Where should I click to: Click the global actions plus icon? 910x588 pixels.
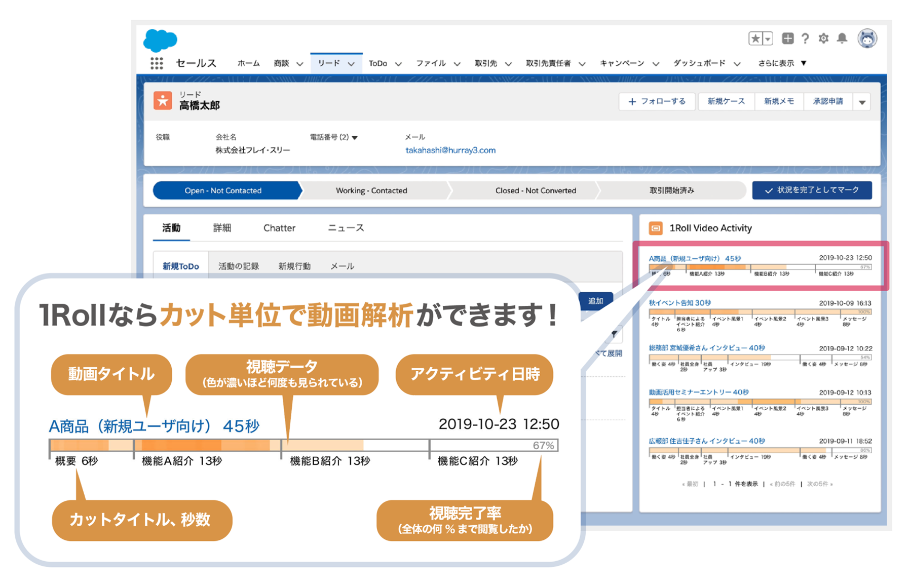tap(787, 38)
